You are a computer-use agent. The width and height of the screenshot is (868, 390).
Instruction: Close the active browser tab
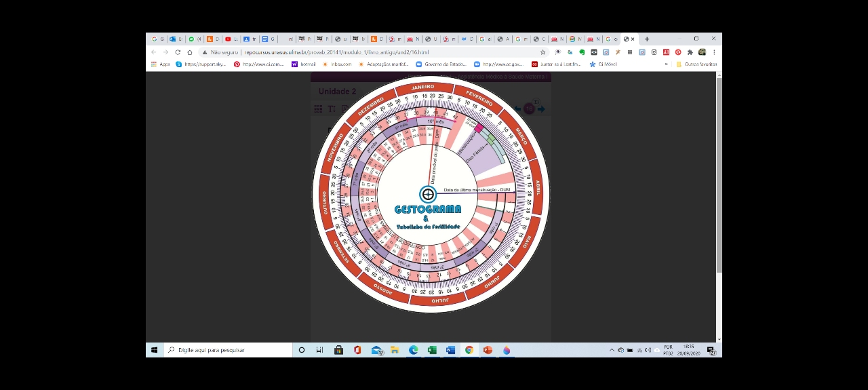click(633, 39)
